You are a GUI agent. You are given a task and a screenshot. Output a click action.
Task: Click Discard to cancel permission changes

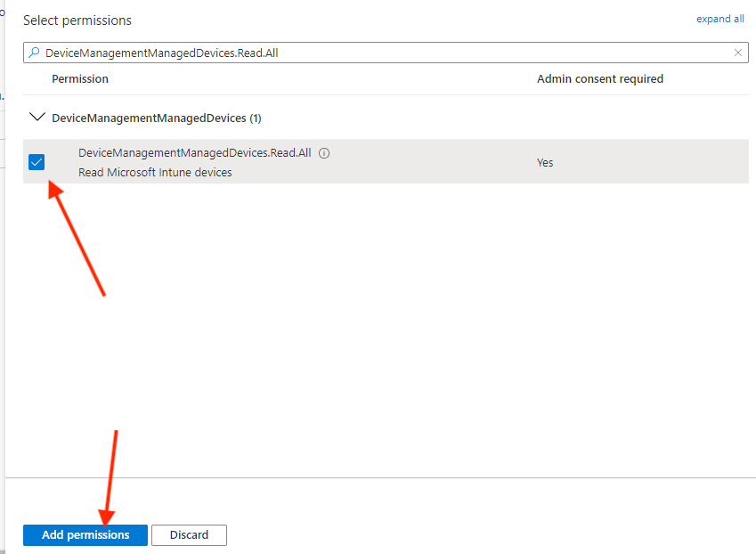[189, 535]
